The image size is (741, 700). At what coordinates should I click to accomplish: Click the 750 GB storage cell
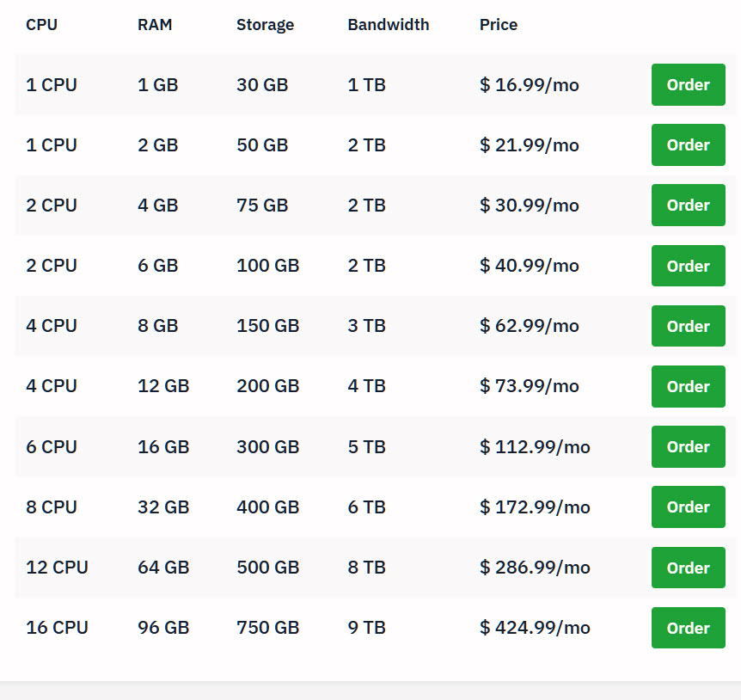pyautogui.click(x=268, y=628)
